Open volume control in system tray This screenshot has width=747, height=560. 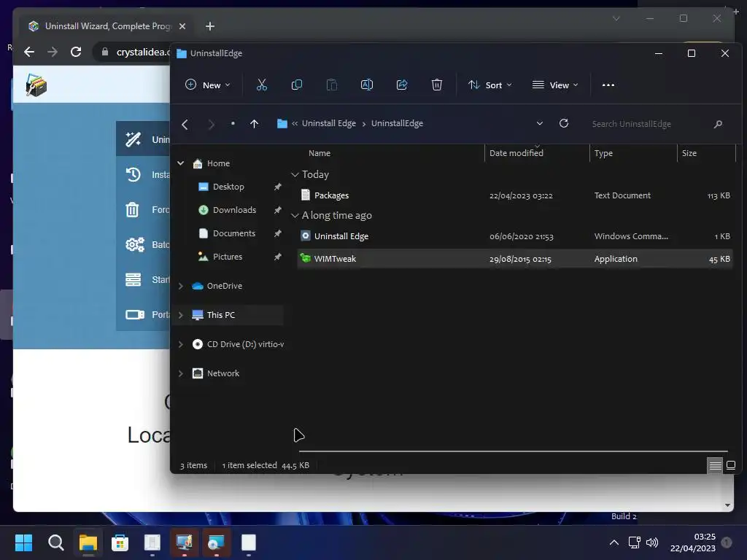[652, 542]
